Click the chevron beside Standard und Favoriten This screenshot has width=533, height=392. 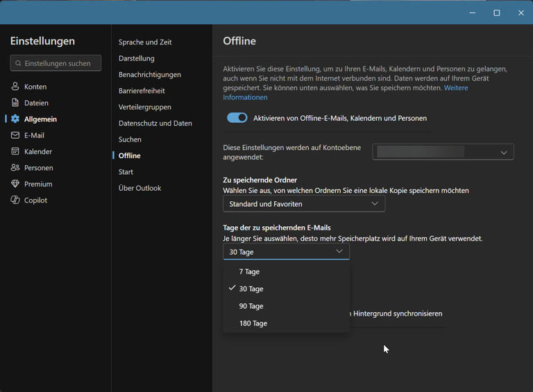click(375, 203)
